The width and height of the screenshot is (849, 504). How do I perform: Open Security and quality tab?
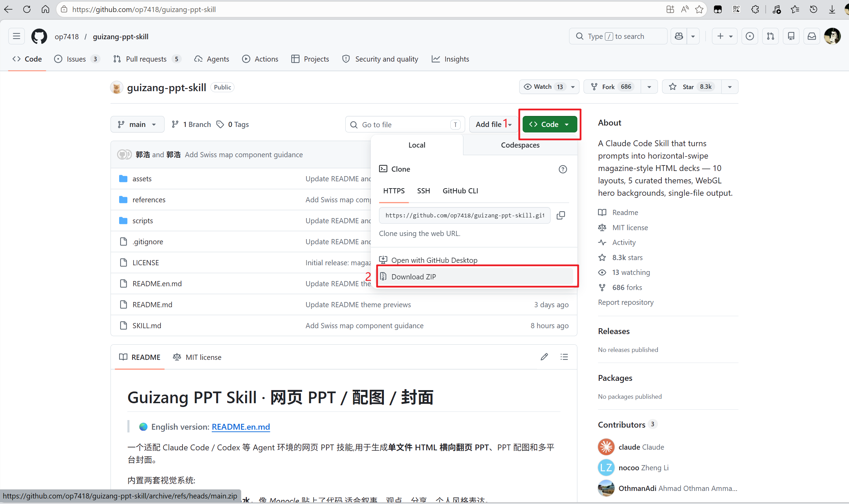tap(380, 59)
